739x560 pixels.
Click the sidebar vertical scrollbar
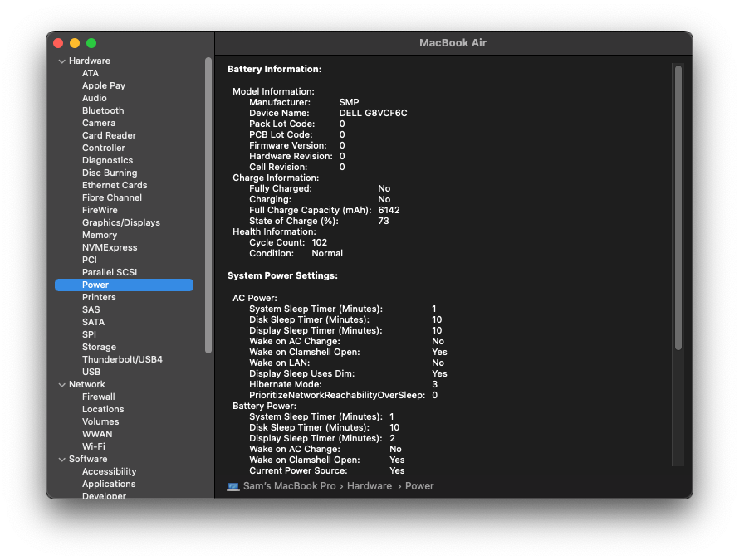(208, 205)
